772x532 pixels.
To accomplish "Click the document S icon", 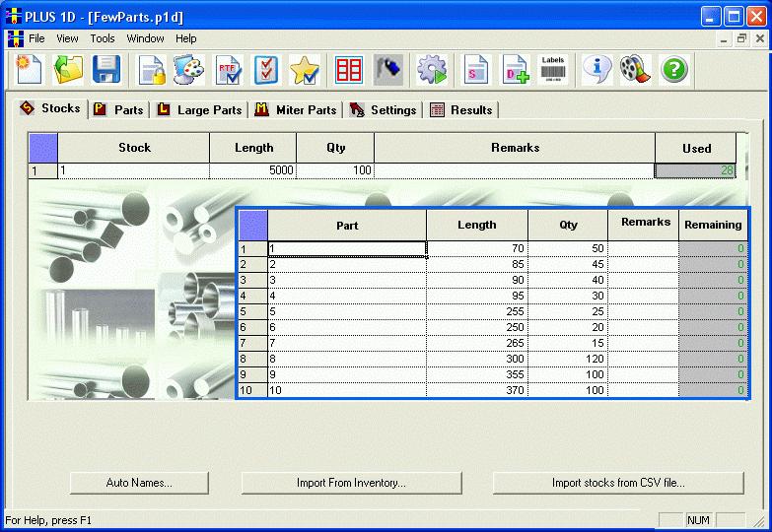I will click(x=476, y=69).
